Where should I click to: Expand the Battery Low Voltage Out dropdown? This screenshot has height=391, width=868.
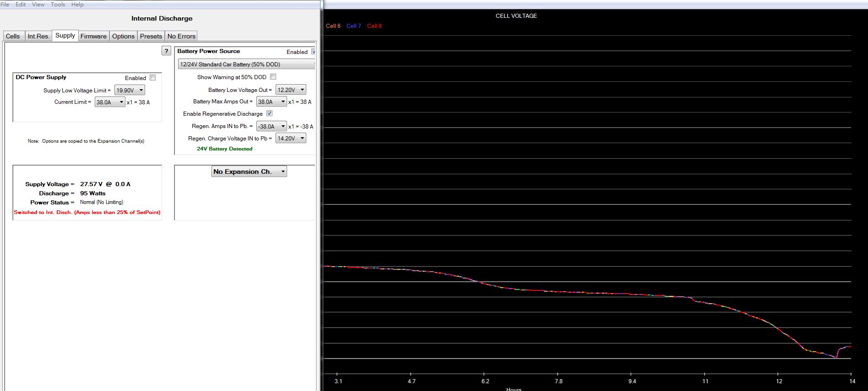tap(291, 90)
